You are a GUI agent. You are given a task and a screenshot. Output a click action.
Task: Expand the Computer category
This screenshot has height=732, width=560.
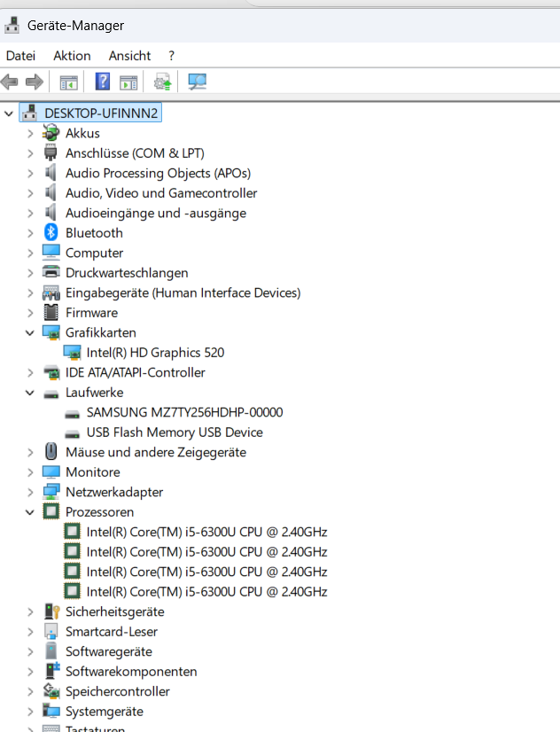[x=30, y=253]
